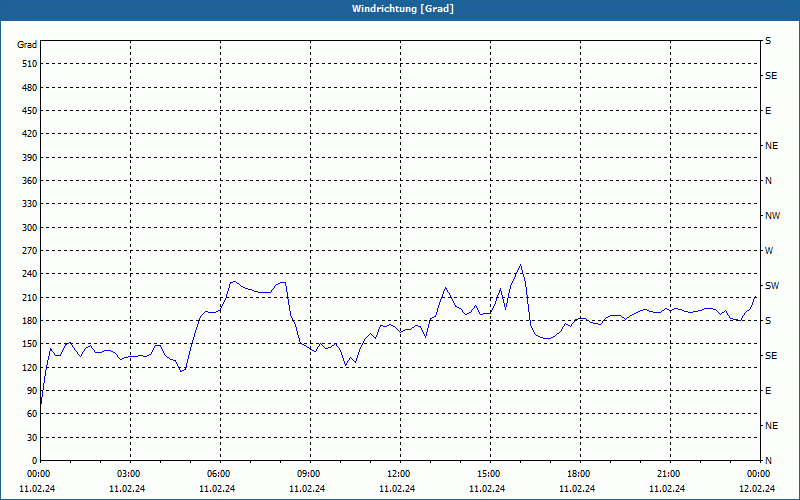Select the 0 y-axis value
The width and height of the screenshot is (800, 500).
click(35, 461)
